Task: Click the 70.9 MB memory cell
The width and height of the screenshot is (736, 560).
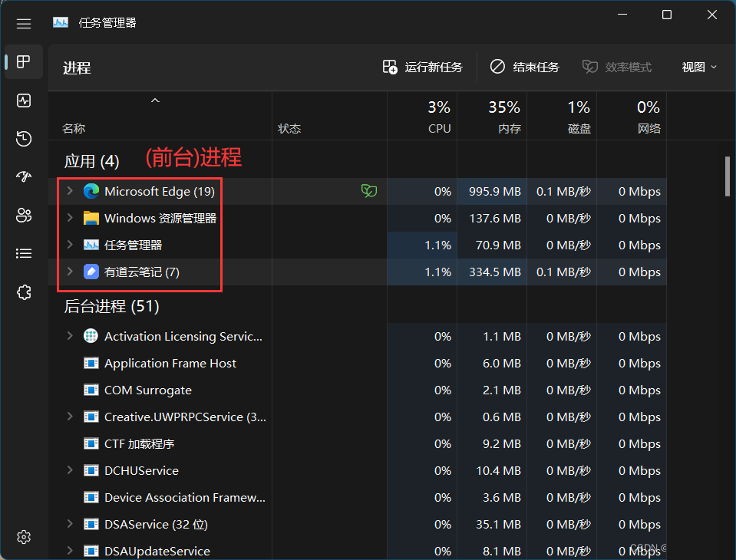Action: point(492,245)
